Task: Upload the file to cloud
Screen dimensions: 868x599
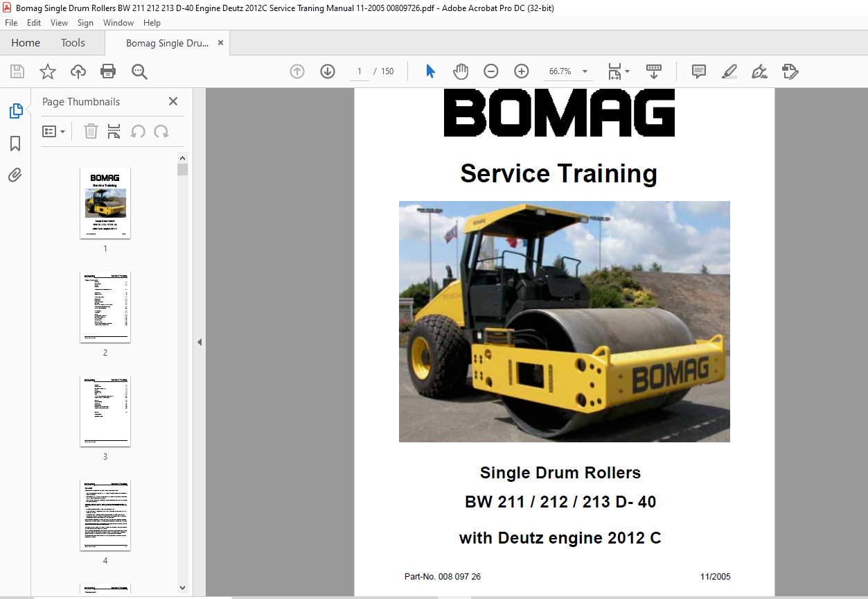Action: point(78,71)
